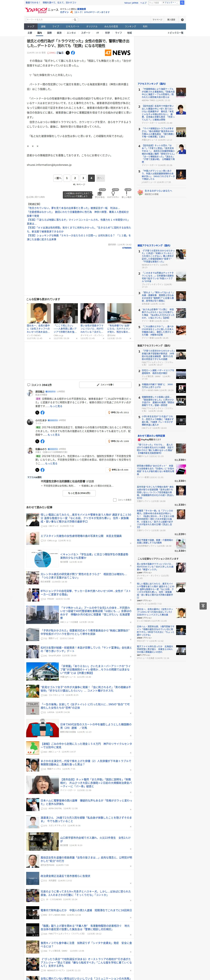Click もっと見る(3941件) comments button
The width and height of the screenshot is (210, 980).
click(x=79, y=493)
